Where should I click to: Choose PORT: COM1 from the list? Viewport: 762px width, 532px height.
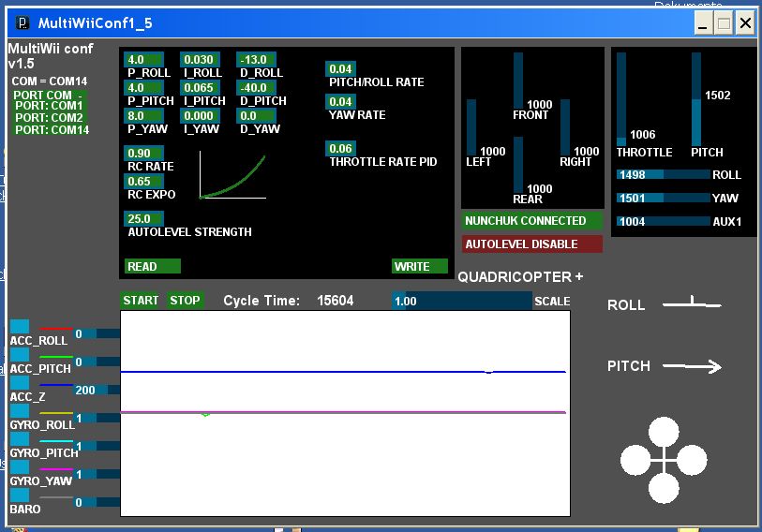coord(49,106)
